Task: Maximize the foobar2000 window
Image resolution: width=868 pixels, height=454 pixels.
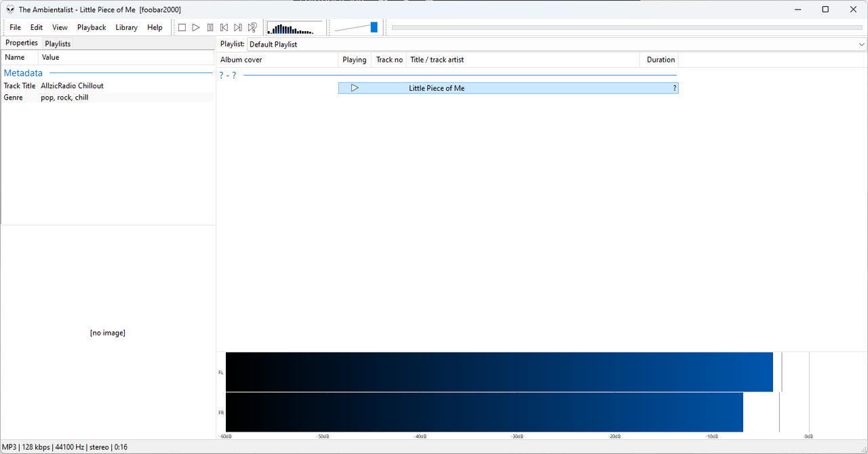Action: pyautogui.click(x=825, y=9)
